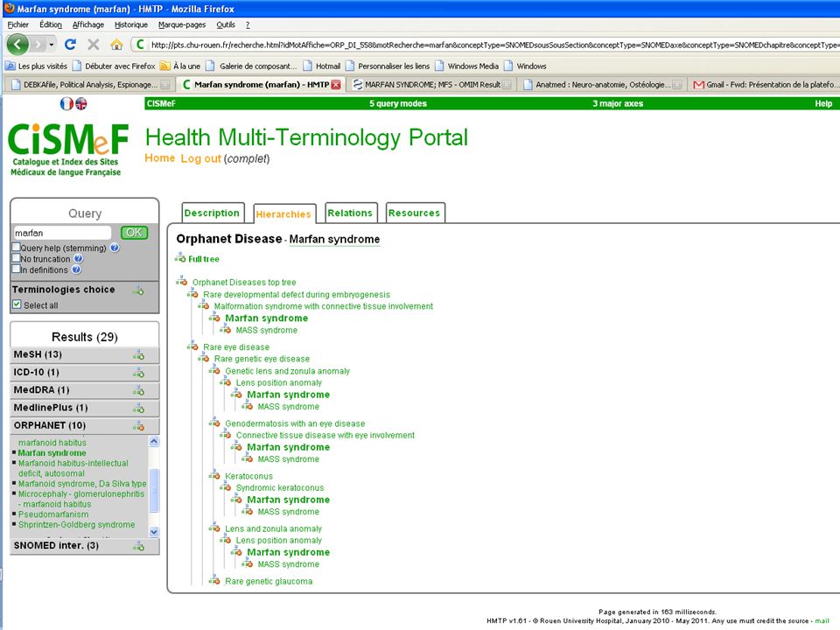This screenshot has width=840, height=630.
Task: Click the stop loading X icon
Action: coord(94,45)
